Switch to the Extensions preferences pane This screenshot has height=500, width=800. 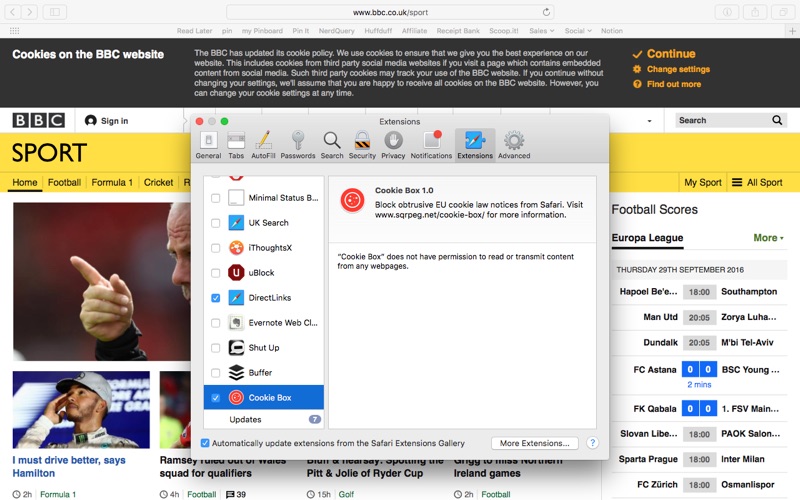(x=475, y=145)
